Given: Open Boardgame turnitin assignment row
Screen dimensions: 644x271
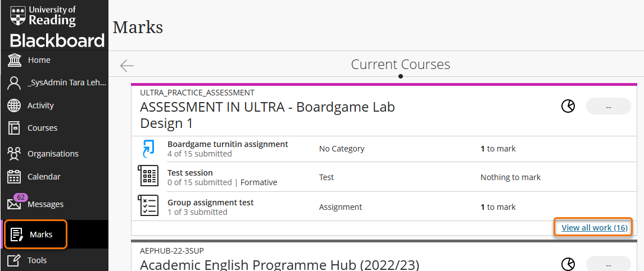Looking at the screenshot, I should click(x=228, y=144).
